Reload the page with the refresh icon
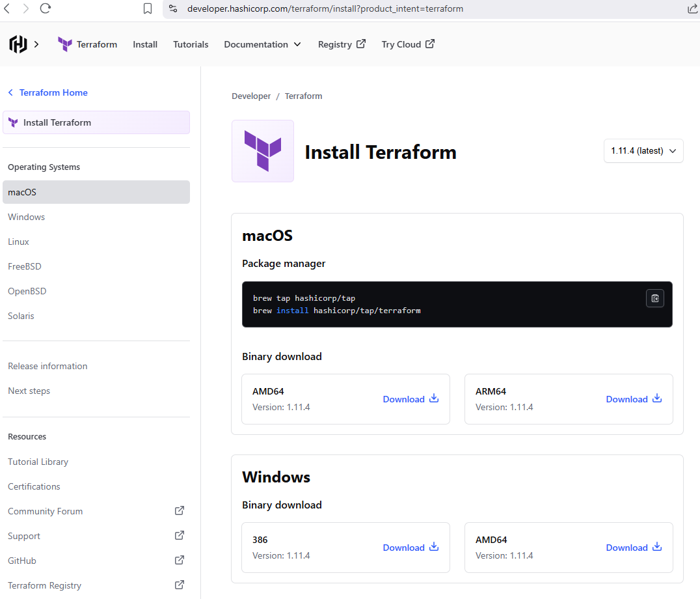 (x=46, y=8)
